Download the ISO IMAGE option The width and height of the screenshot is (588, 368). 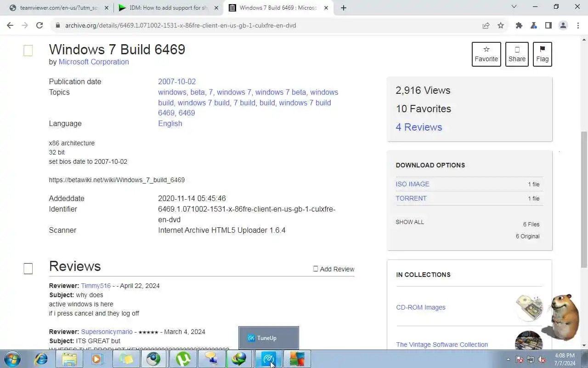pyautogui.click(x=413, y=184)
